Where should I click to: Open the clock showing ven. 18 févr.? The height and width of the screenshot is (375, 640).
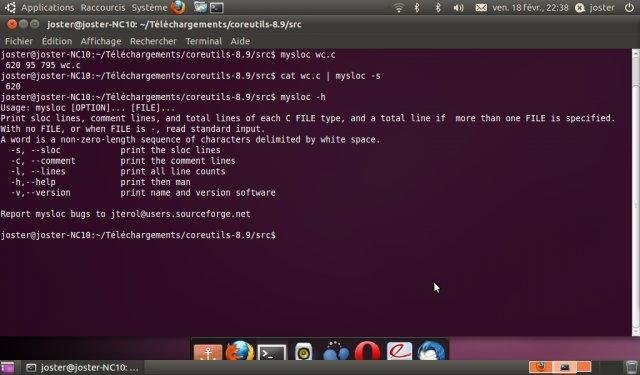tap(530, 8)
